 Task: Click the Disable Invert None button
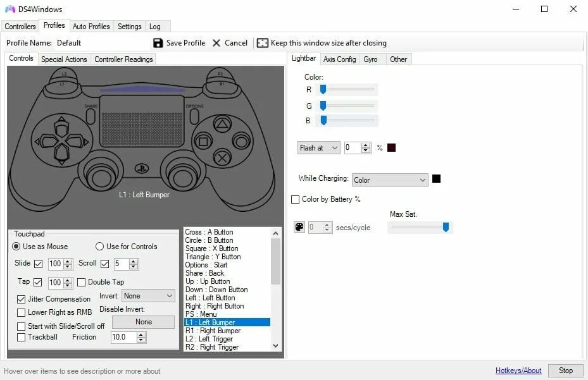point(143,322)
